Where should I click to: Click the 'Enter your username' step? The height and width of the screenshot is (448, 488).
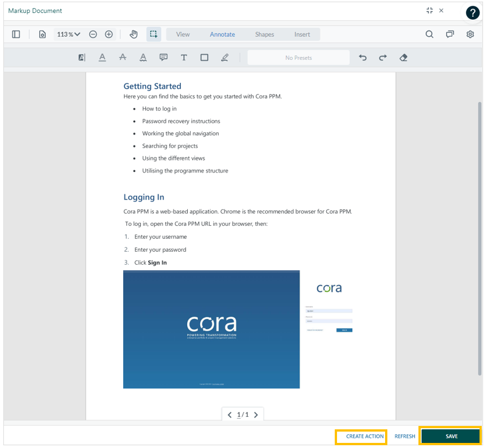tap(161, 237)
